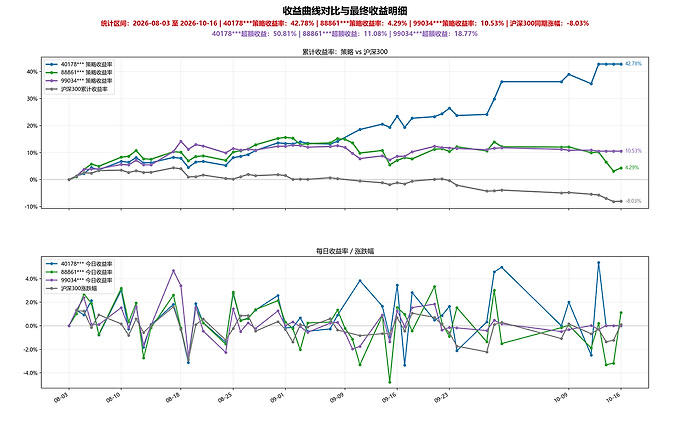Image resolution: width=690 pixels, height=421 pixels.
Task: Click legend entry 沪深300涨跌幅
Action: pyautogui.click(x=72, y=289)
